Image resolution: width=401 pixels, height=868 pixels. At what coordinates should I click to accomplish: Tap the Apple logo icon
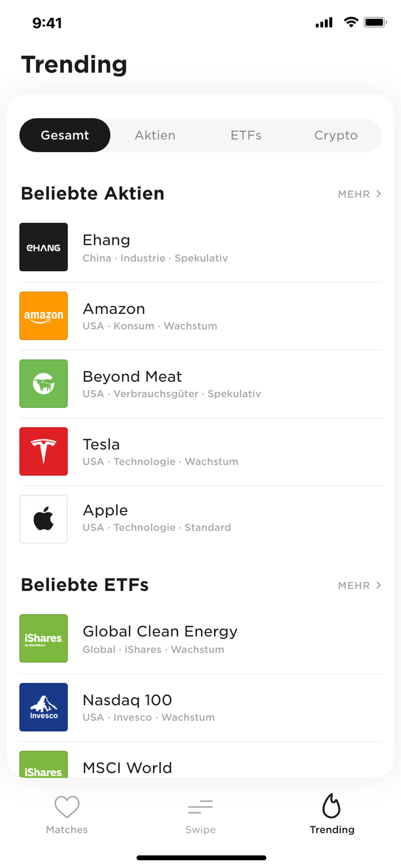click(x=44, y=519)
